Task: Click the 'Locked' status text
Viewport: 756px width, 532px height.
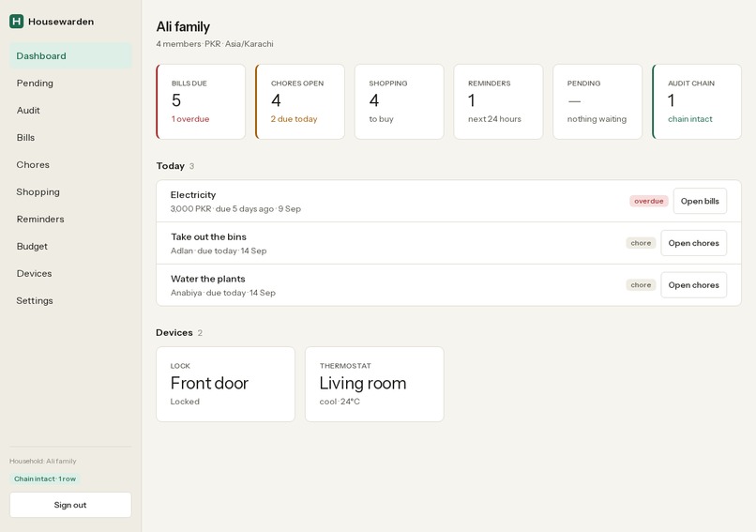Action: tap(185, 402)
